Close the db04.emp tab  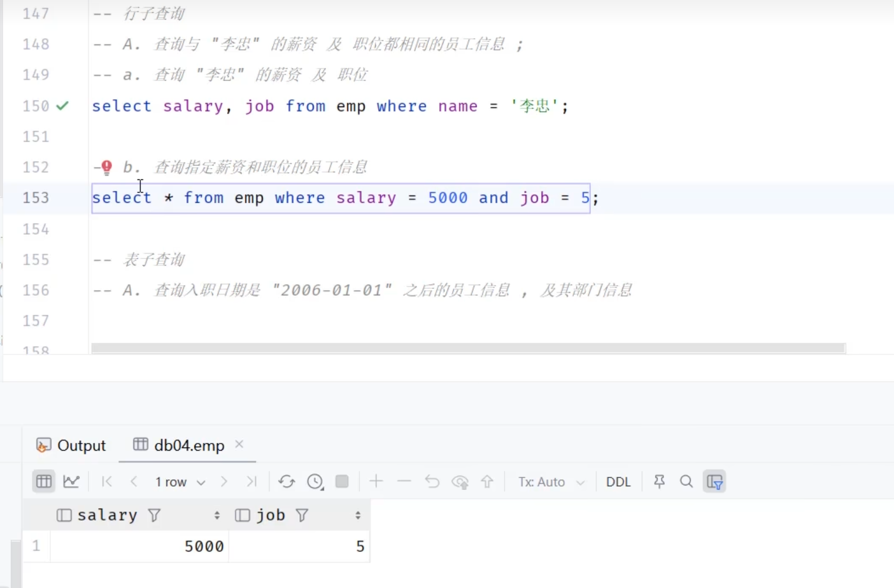(239, 444)
